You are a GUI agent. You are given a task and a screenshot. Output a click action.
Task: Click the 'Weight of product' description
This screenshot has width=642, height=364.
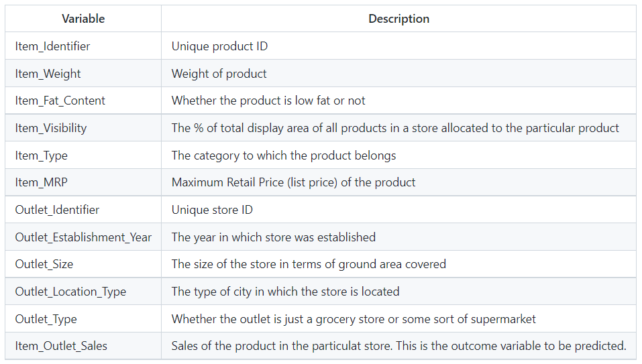[x=219, y=74]
